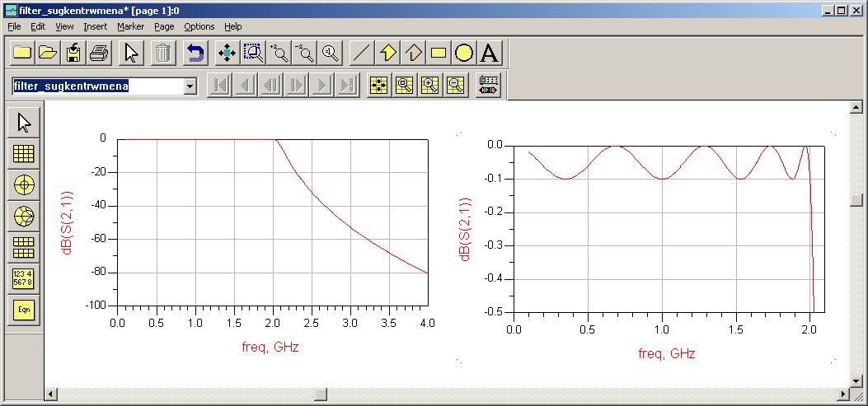Click the yellow zoom-in plot icon
The height and width of the screenshot is (406, 868).
click(x=430, y=86)
